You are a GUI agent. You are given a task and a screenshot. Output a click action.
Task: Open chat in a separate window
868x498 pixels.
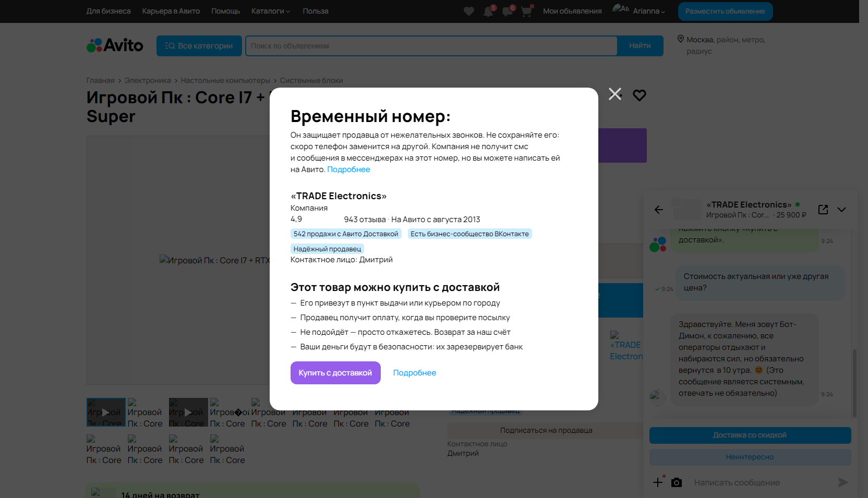click(x=823, y=209)
